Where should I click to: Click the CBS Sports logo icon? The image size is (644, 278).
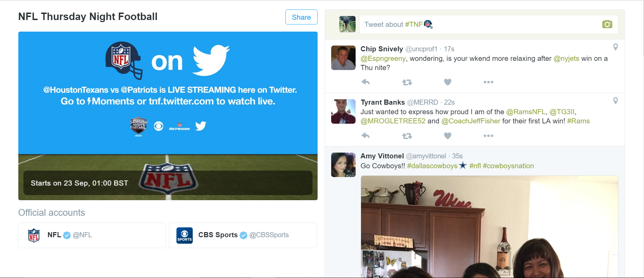[x=185, y=235]
